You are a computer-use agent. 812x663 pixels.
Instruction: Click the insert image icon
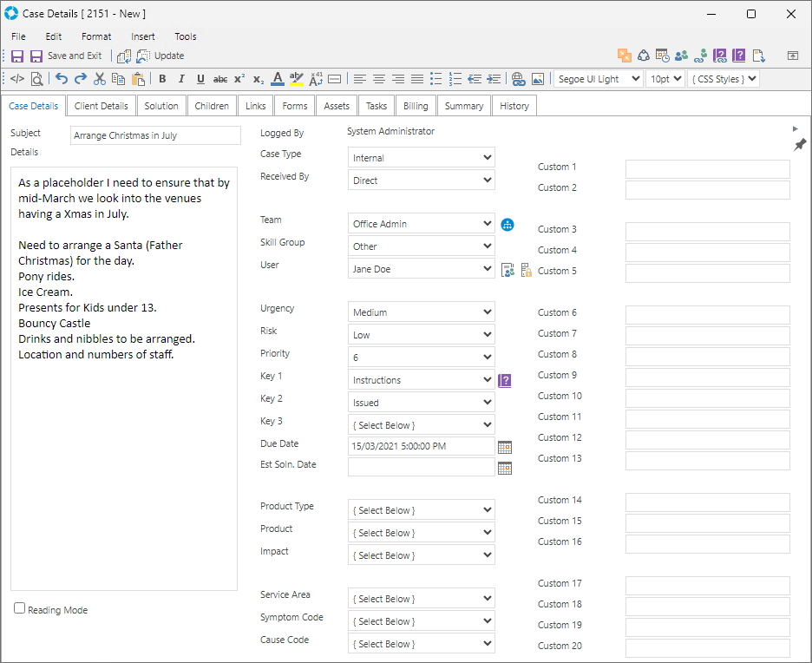[x=538, y=79]
